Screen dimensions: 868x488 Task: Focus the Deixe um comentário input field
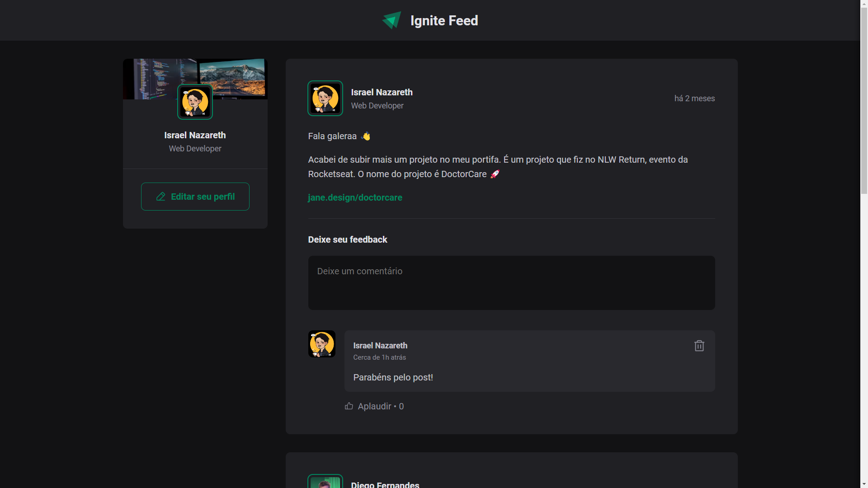pos(511,282)
